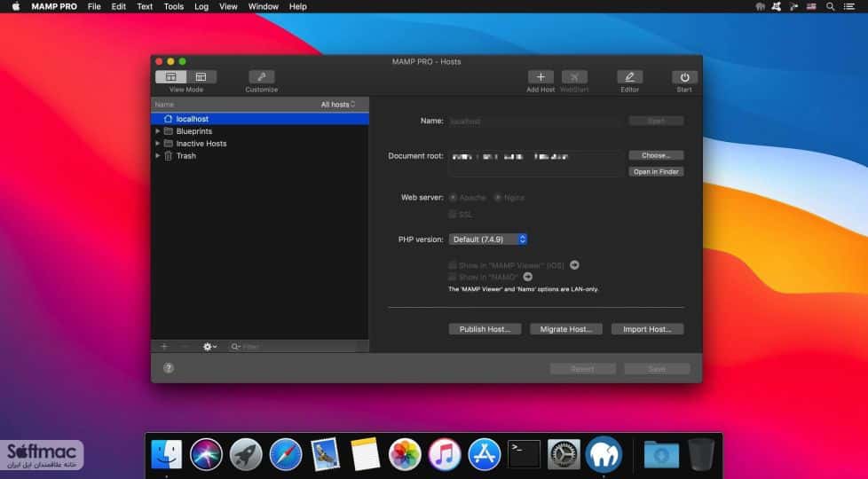Click the Name column header
868x479 pixels.
point(164,104)
